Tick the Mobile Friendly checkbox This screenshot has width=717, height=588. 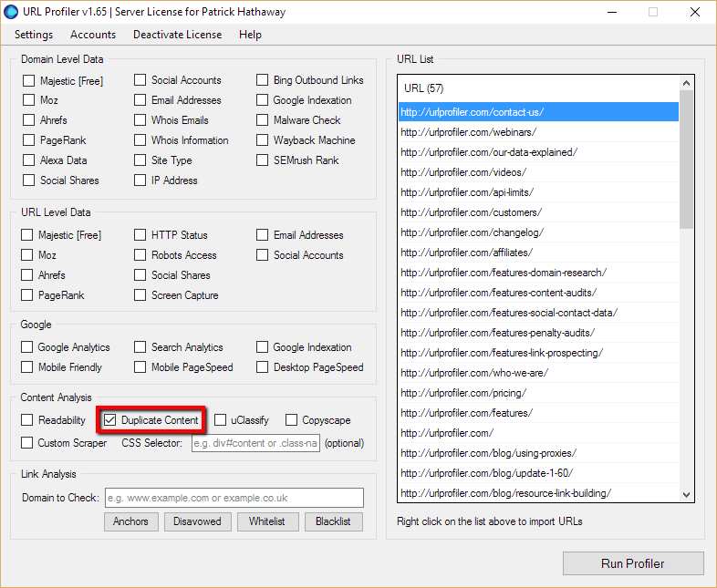27,367
